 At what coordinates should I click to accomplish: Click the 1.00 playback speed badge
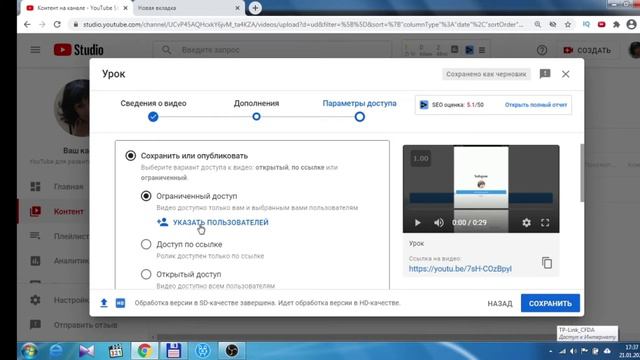tap(420, 158)
